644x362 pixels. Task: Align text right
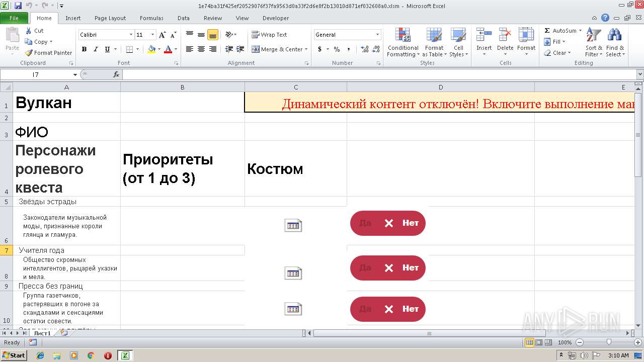pyautogui.click(x=213, y=49)
